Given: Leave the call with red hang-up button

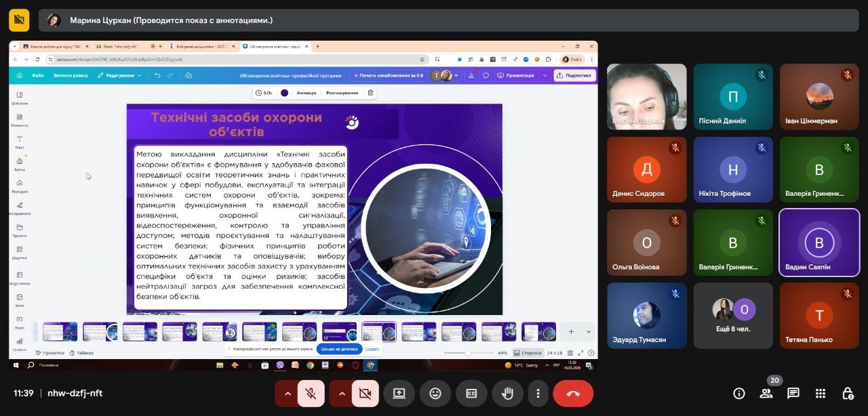Looking at the screenshot, I should pos(573,394).
